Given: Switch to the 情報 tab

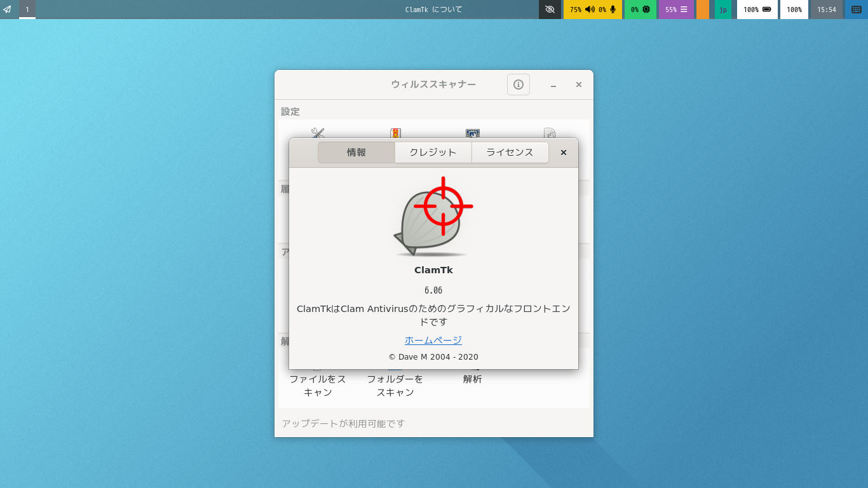Looking at the screenshot, I should click(356, 152).
